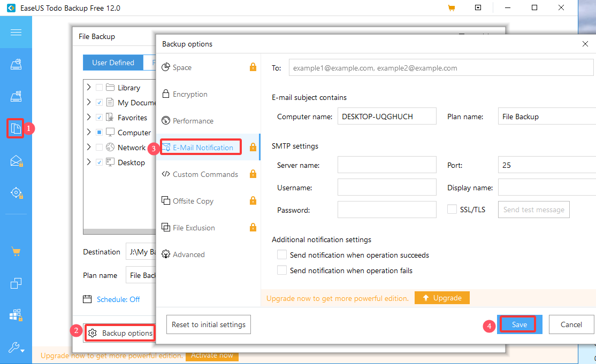Open the File Exclusion section
This screenshot has height=364, width=596.
tap(208, 228)
